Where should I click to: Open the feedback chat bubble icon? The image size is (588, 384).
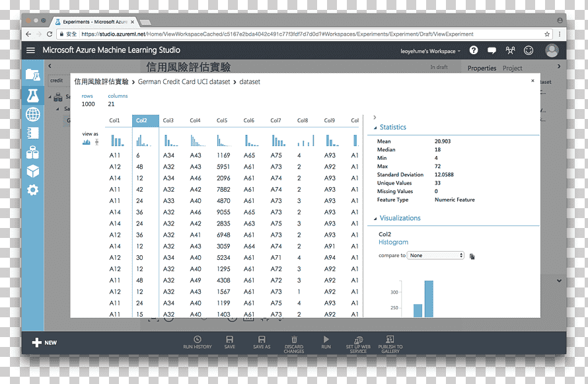point(492,50)
